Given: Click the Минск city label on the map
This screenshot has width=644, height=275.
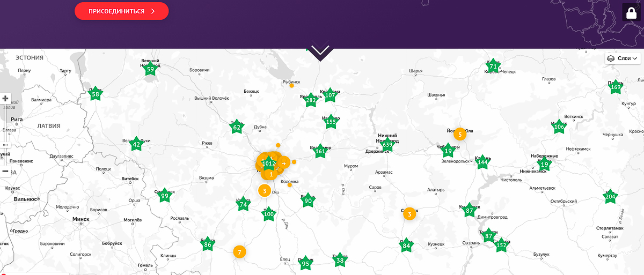Looking at the screenshot, I should 82,219.
